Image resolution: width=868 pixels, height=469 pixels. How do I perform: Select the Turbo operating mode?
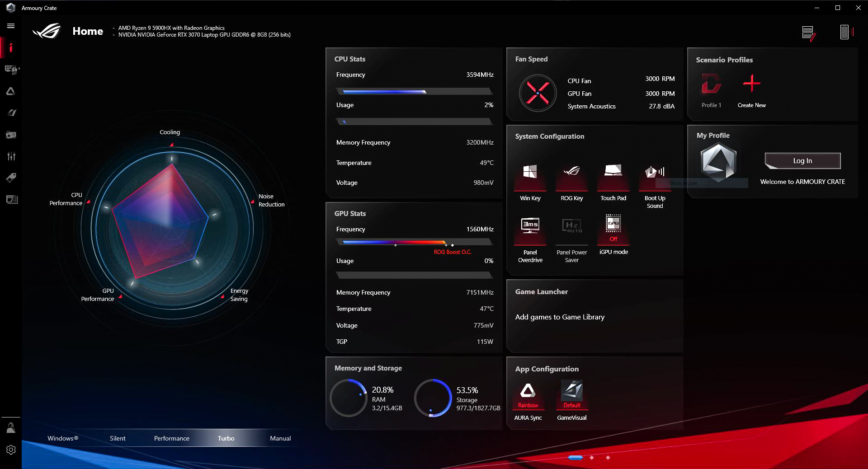(x=226, y=438)
